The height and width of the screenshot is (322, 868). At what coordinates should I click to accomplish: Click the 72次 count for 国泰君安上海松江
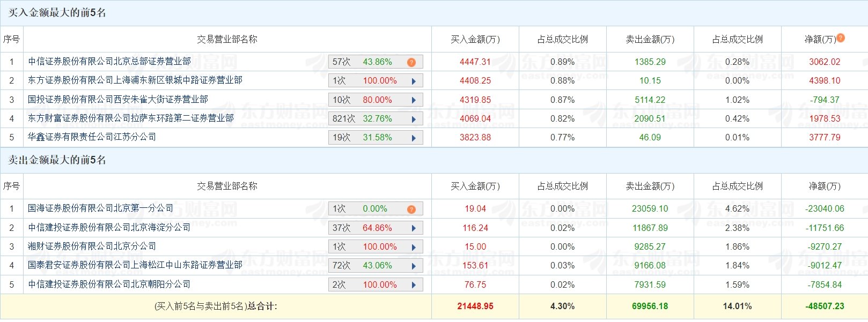[341, 266]
